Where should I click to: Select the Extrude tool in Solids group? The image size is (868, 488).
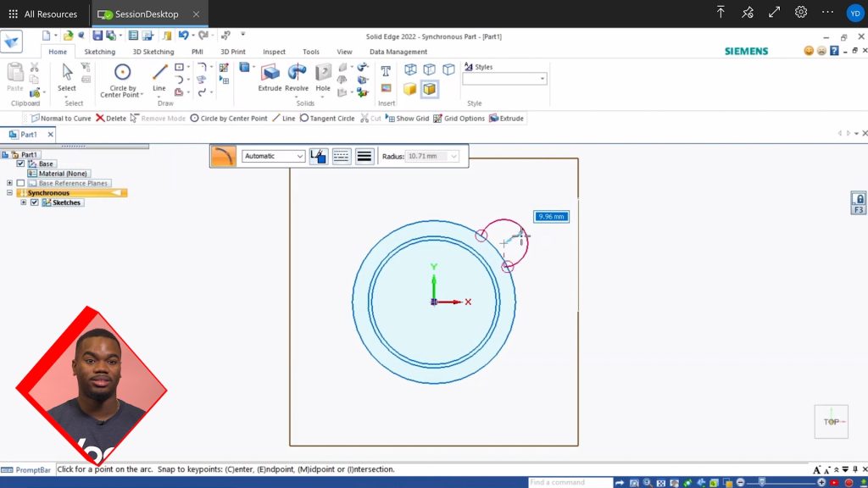270,77
